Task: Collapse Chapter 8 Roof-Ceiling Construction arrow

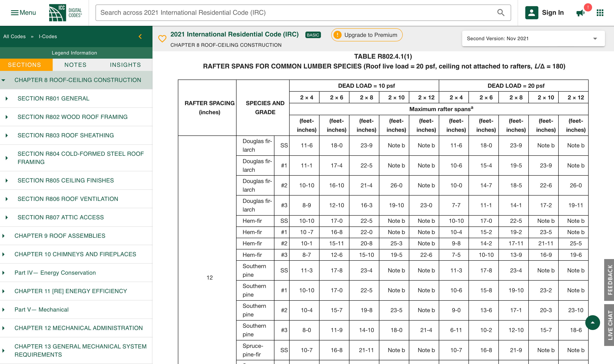Action: pyautogui.click(x=3, y=80)
